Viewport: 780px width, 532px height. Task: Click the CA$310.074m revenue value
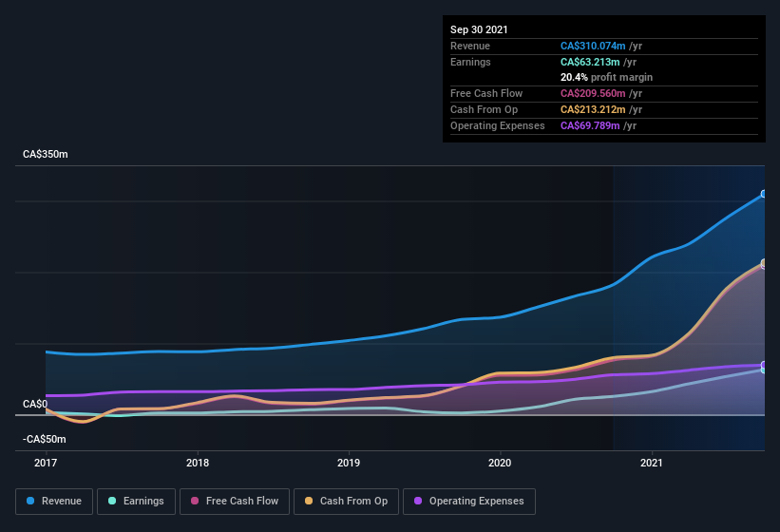(x=593, y=46)
